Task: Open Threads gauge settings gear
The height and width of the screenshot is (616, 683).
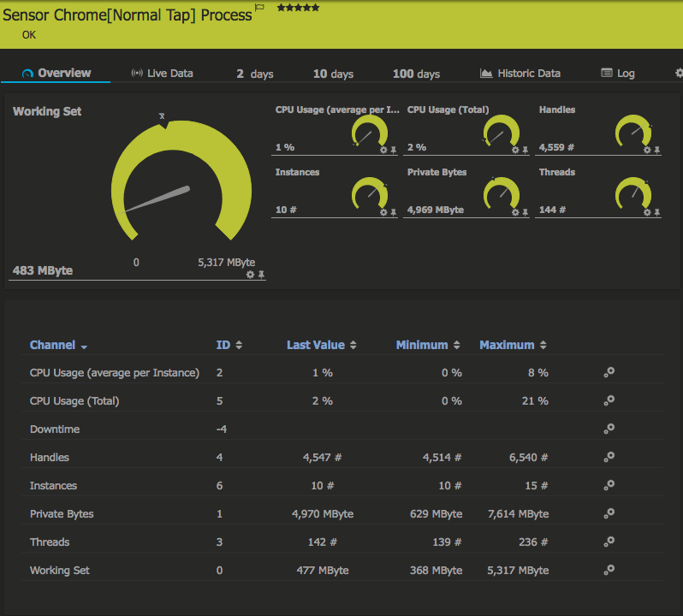Action: [x=647, y=212]
